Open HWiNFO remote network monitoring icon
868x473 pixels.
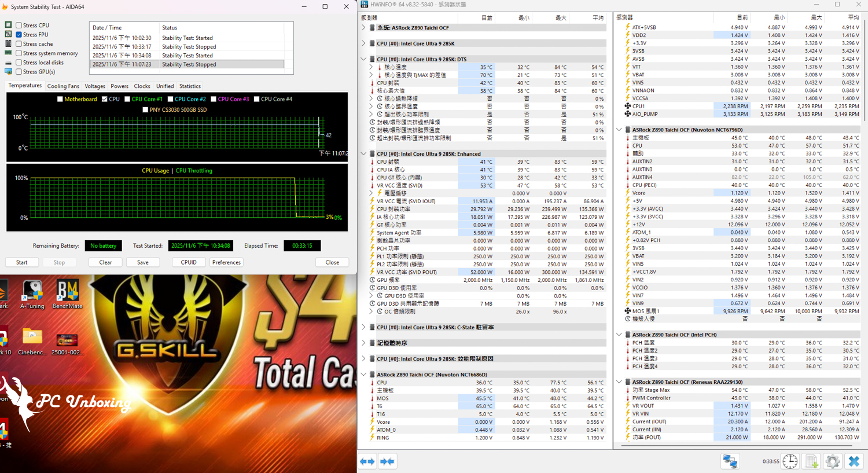click(x=730, y=461)
